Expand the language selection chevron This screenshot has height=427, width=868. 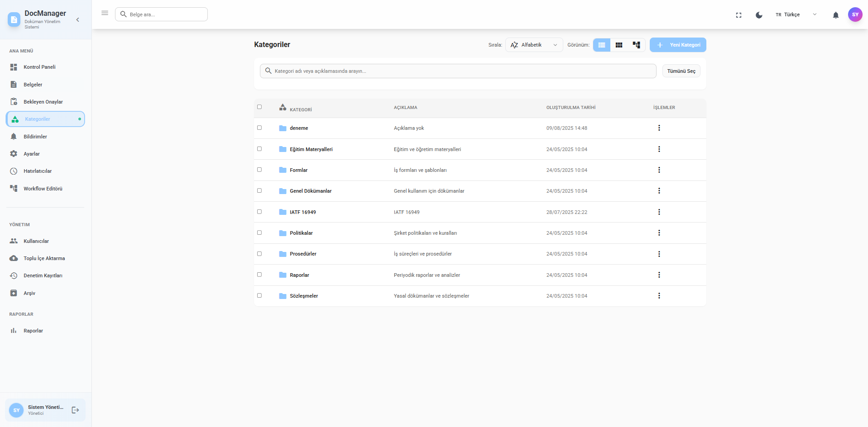[x=815, y=14]
